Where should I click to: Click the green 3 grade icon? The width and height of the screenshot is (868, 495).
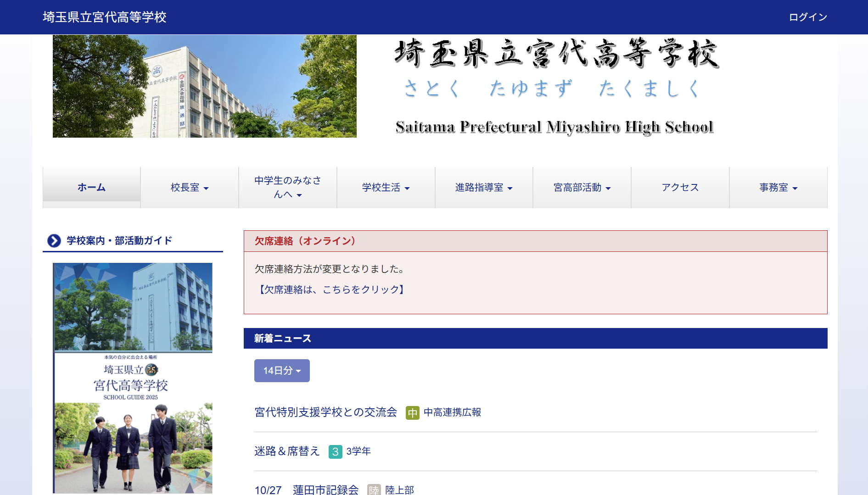(x=336, y=452)
